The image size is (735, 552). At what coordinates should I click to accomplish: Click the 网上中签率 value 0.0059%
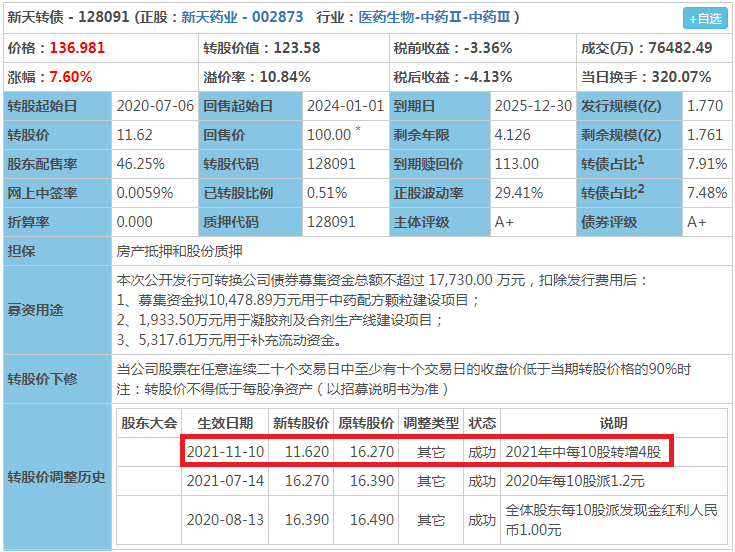145,193
